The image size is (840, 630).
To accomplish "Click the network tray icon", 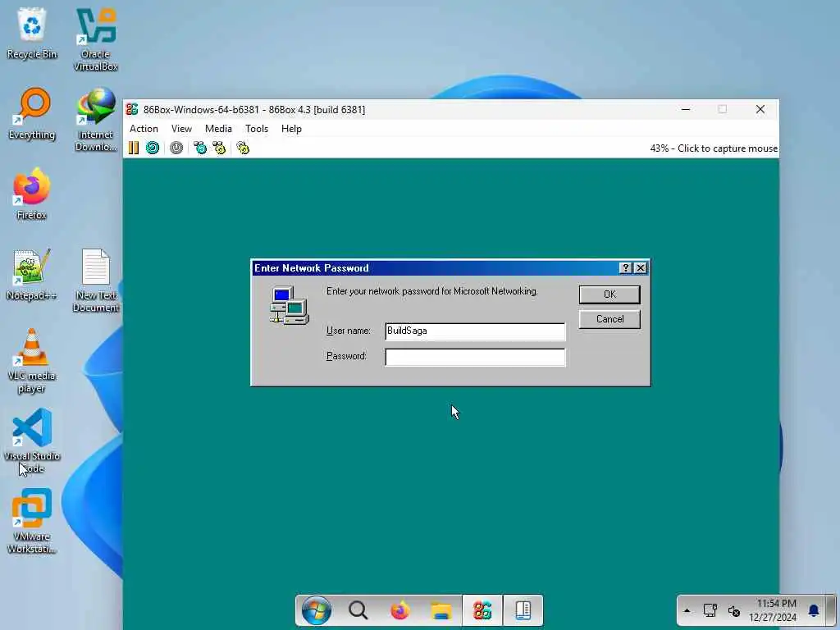I will 710,610.
